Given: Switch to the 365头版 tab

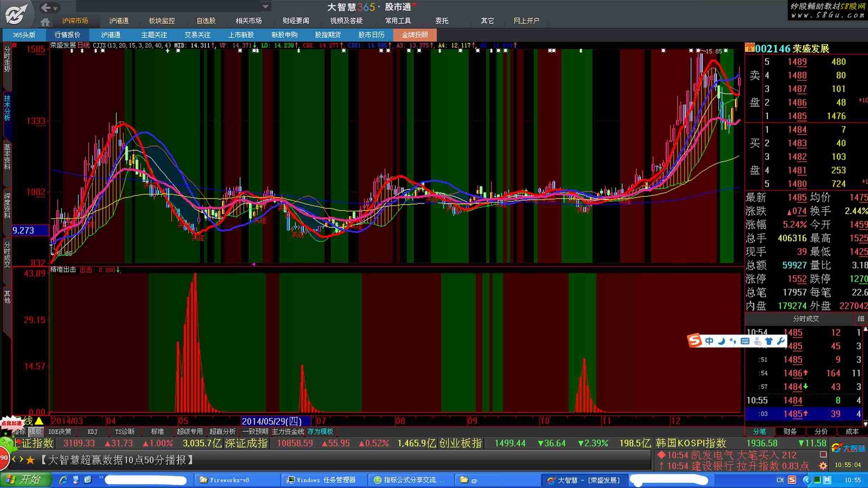Looking at the screenshot, I should coord(24,35).
